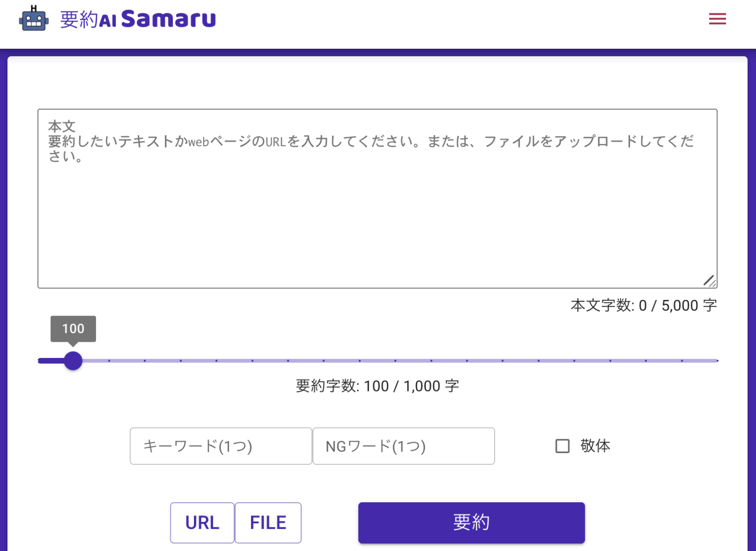756x551 pixels.
Task: Click the 本文字数 counter text
Action: coord(643,305)
